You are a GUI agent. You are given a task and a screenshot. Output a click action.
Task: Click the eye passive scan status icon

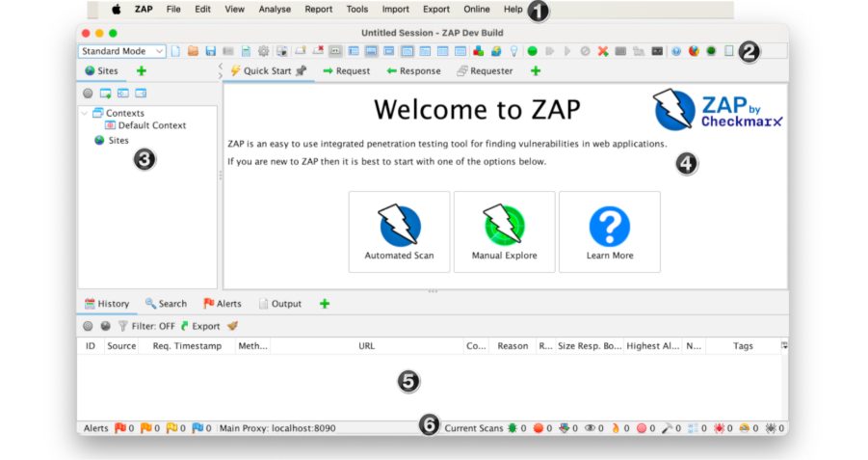point(591,428)
